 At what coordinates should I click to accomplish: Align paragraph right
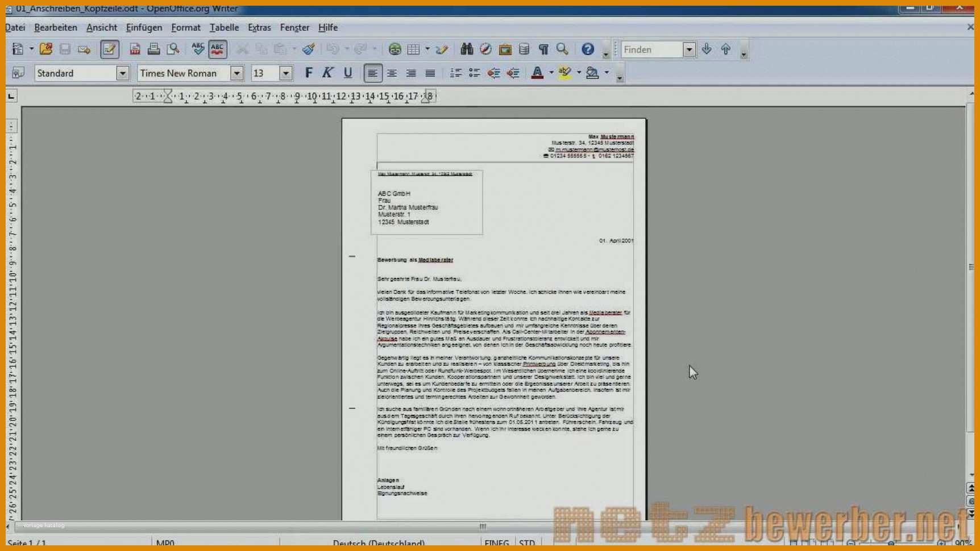411,73
